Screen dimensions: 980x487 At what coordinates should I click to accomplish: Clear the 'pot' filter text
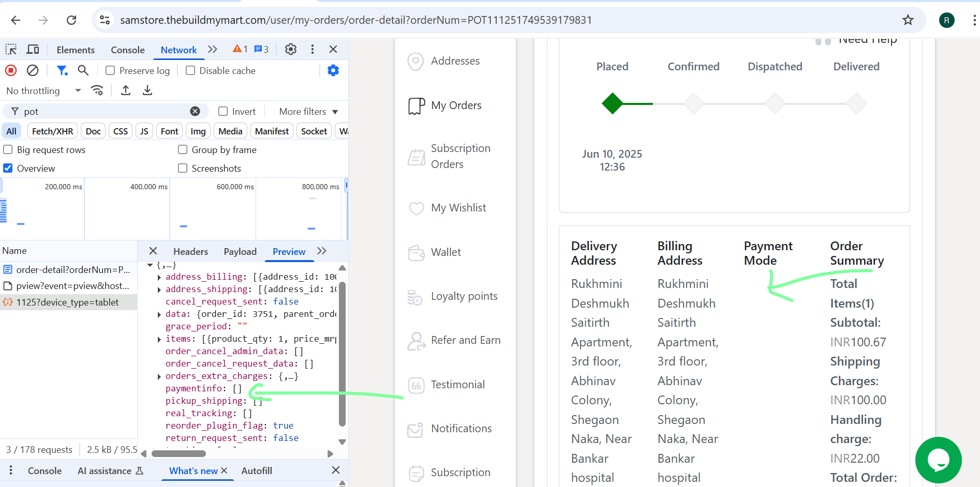(195, 111)
